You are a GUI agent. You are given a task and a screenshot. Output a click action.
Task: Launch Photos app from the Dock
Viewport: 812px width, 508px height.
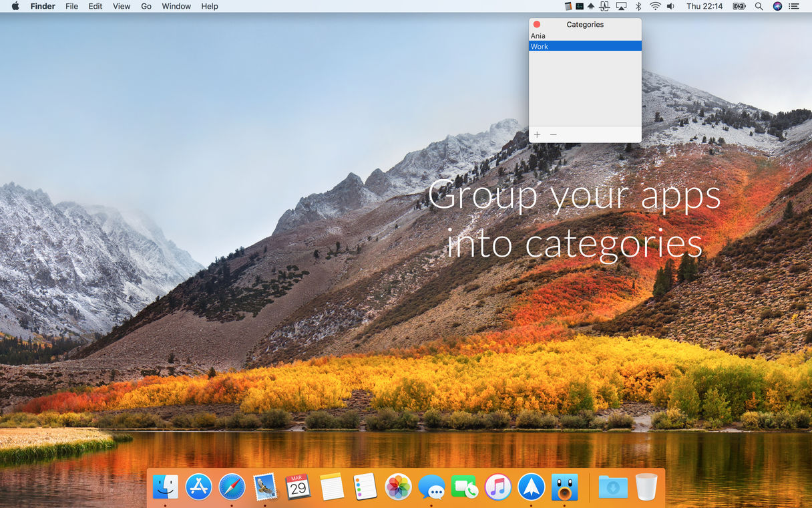(398, 487)
